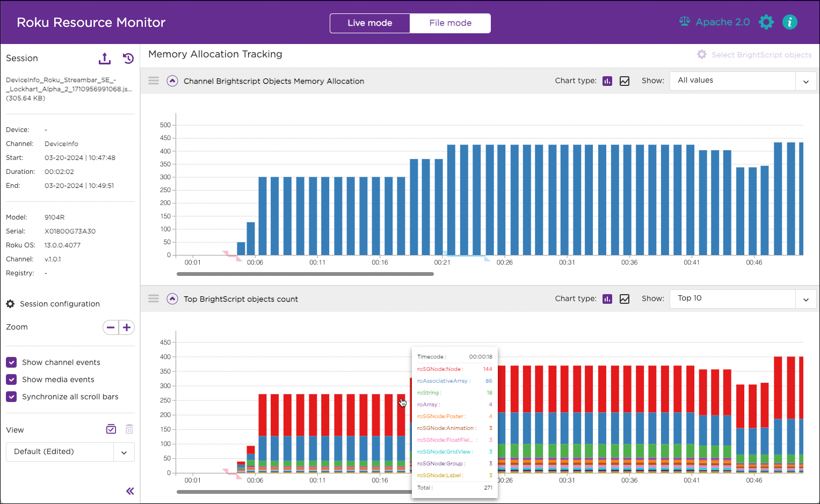This screenshot has height=504, width=820.
Task: Toggle Synchronize all scroll bars
Action: coord(11,397)
